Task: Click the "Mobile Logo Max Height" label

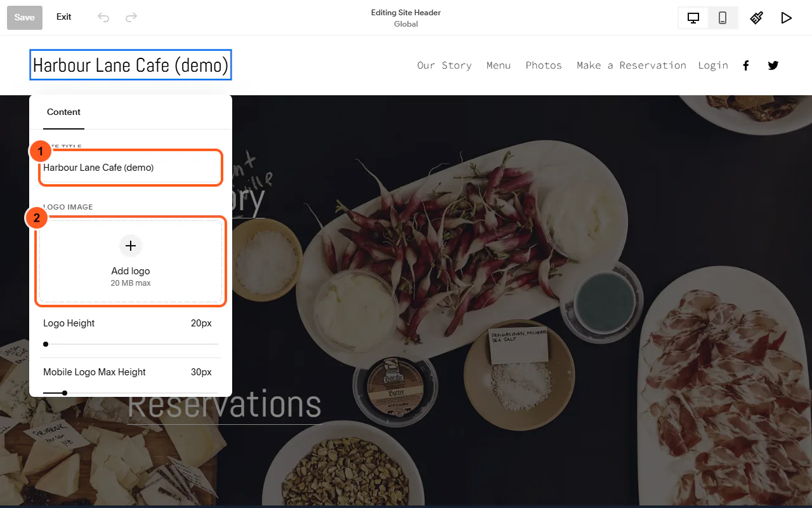Action: click(x=95, y=372)
